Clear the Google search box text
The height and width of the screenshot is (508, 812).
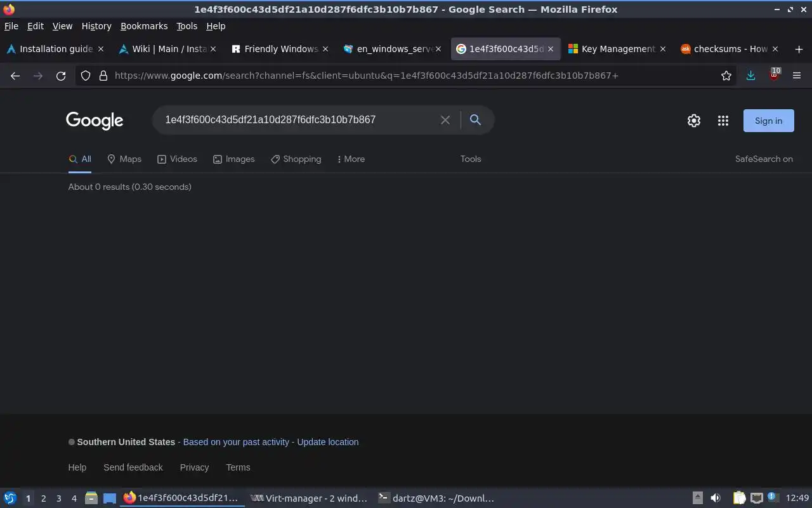[445, 120]
